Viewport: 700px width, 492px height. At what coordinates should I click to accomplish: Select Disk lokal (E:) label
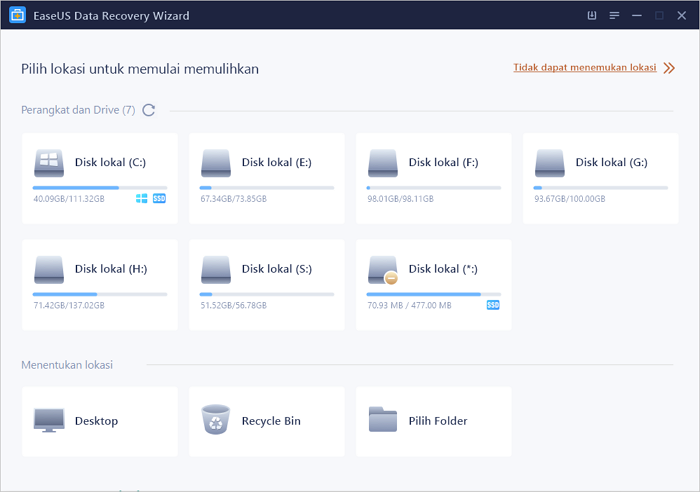(277, 163)
